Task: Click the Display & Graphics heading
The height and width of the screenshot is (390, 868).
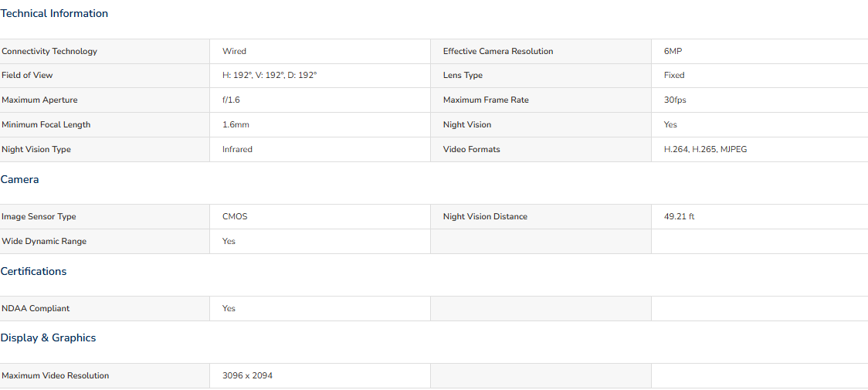Action: 48,338
